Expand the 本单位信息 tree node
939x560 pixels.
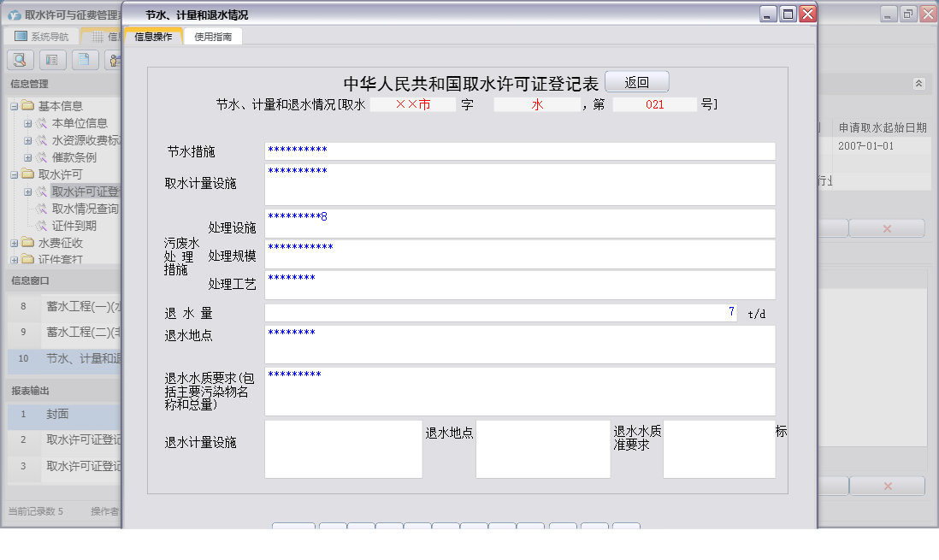click(x=28, y=123)
